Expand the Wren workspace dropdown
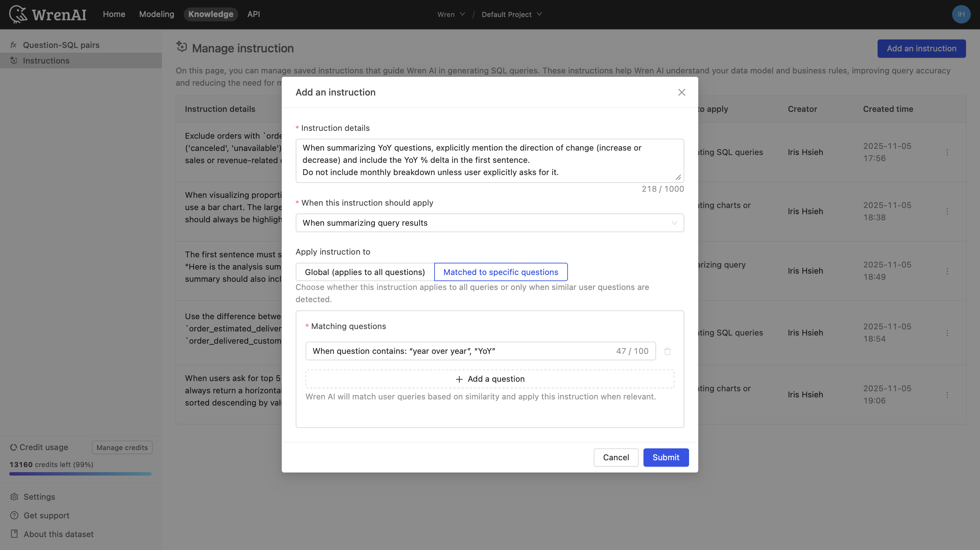980x550 pixels. [451, 14]
